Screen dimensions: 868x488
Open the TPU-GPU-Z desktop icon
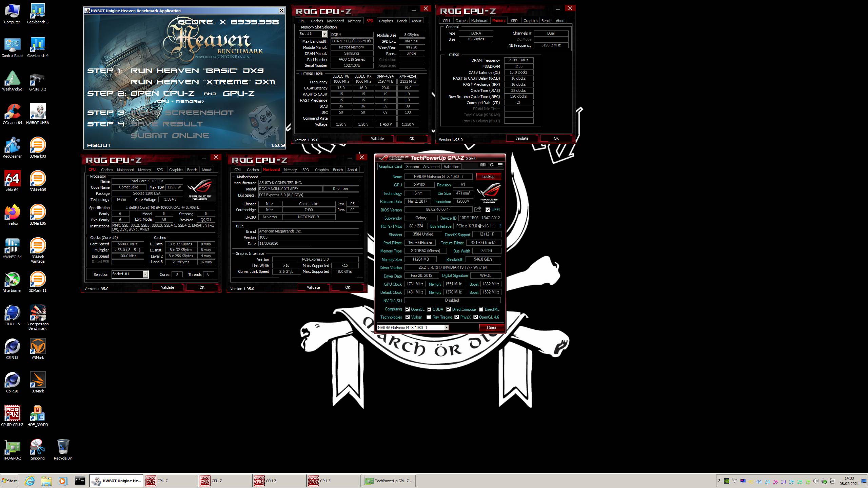[x=12, y=450]
